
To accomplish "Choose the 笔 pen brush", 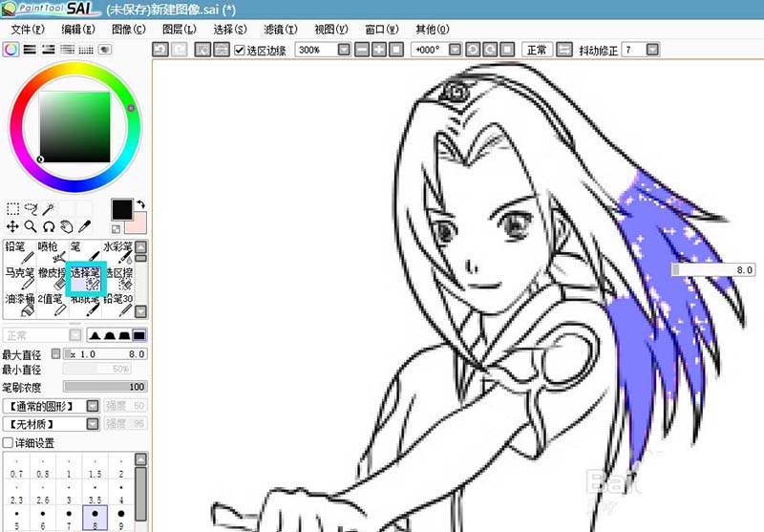I will [x=85, y=252].
